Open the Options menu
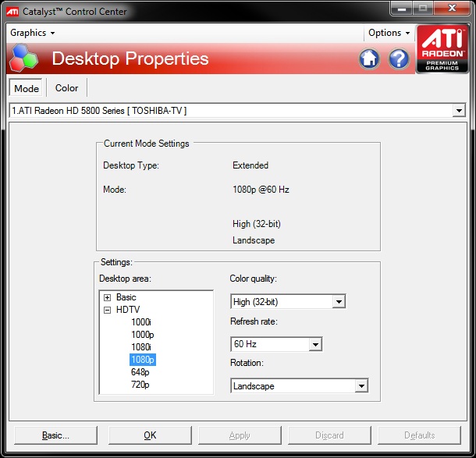This screenshot has width=476, height=458. 389,33
